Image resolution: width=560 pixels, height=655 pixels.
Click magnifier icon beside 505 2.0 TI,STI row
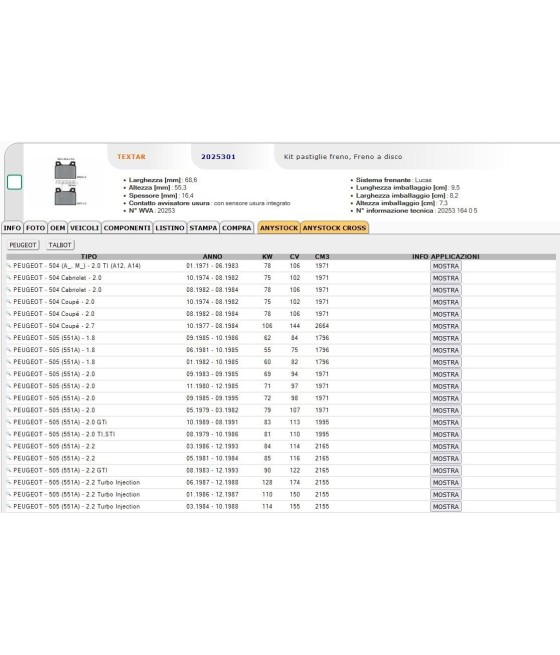click(9, 434)
